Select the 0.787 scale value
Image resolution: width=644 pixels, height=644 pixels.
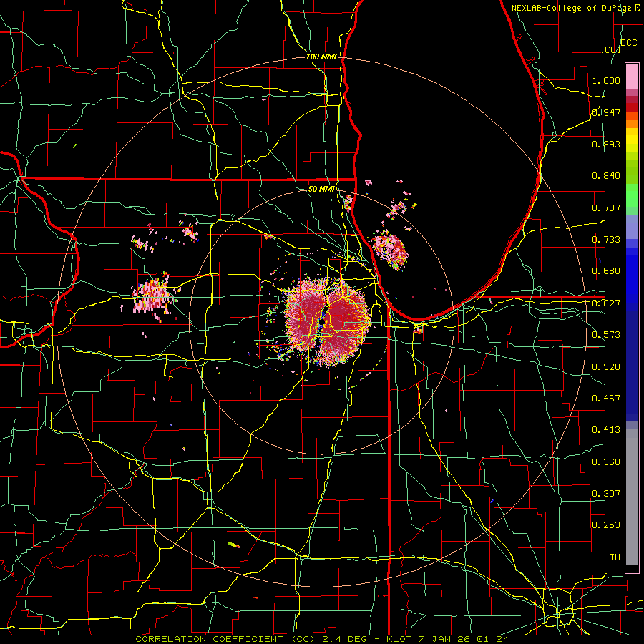click(606, 208)
